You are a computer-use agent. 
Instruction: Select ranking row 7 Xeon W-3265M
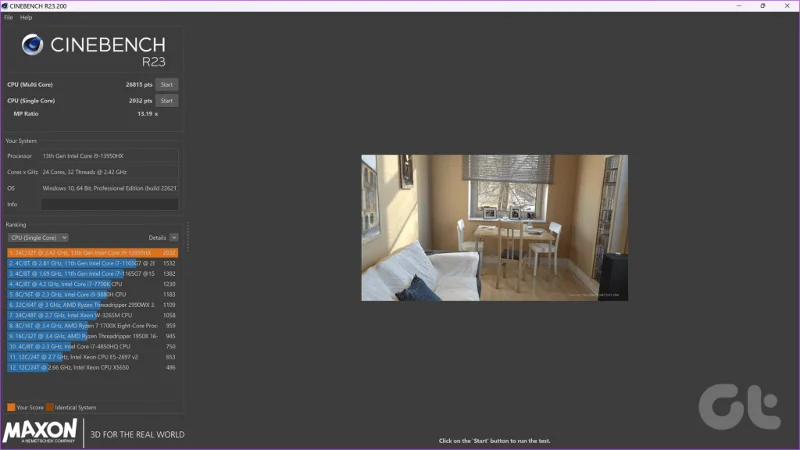coord(92,315)
